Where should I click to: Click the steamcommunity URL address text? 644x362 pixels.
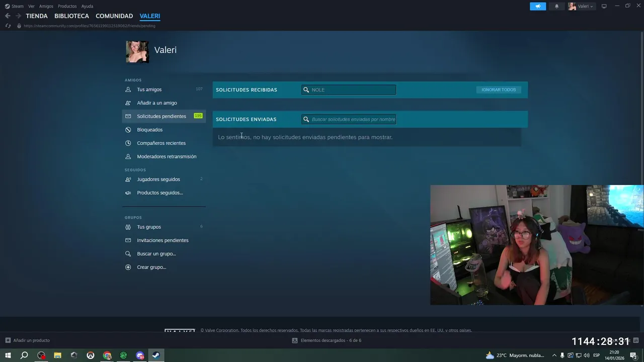tap(89, 26)
